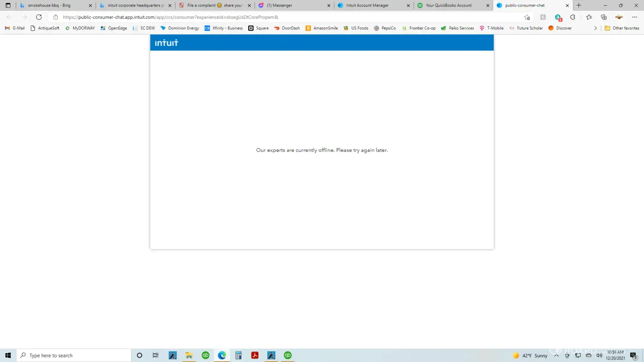Click the Type here to search box
The width and height of the screenshot is (644, 362).
(x=74, y=355)
